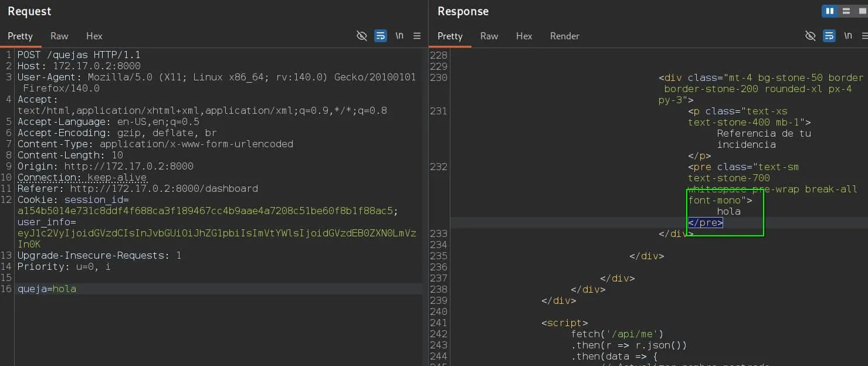Toggle word wrap icon in Request panel
This screenshot has height=366, width=868.
[x=381, y=36]
